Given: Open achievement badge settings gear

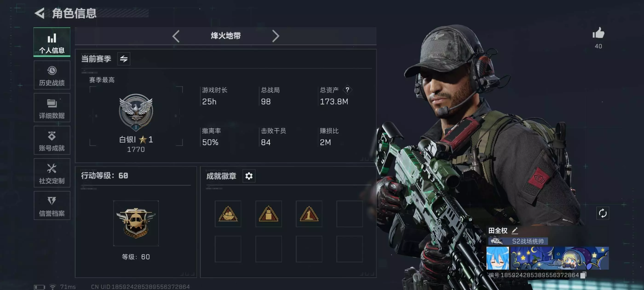Looking at the screenshot, I should (x=249, y=176).
